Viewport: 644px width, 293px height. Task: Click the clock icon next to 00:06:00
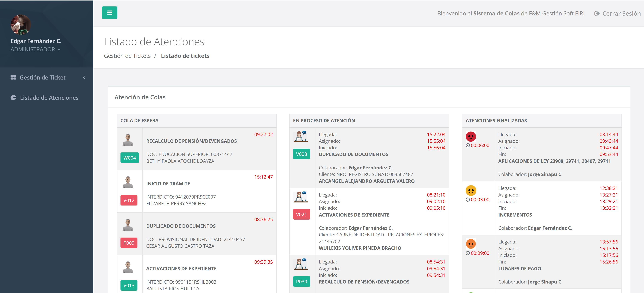468,145
